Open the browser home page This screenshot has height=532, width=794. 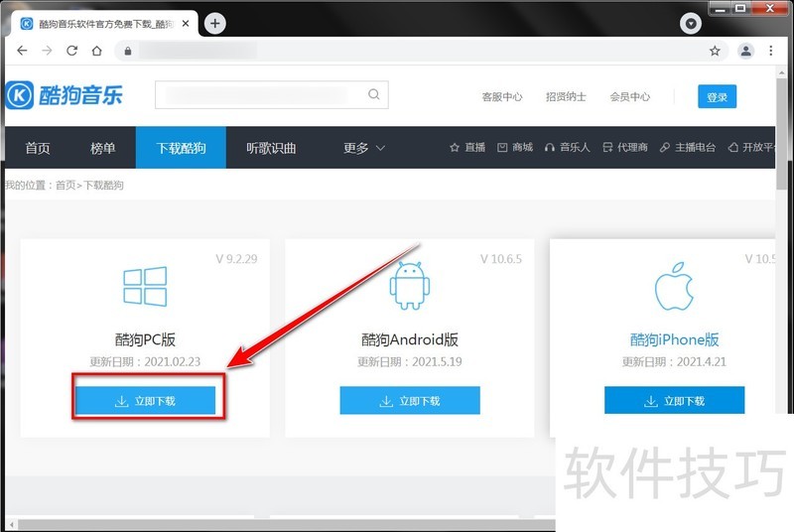point(96,51)
